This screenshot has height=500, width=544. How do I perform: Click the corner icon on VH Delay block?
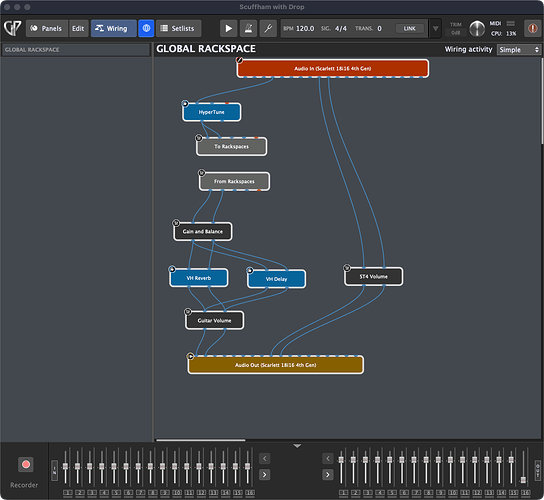pyautogui.click(x=250, y=270)
